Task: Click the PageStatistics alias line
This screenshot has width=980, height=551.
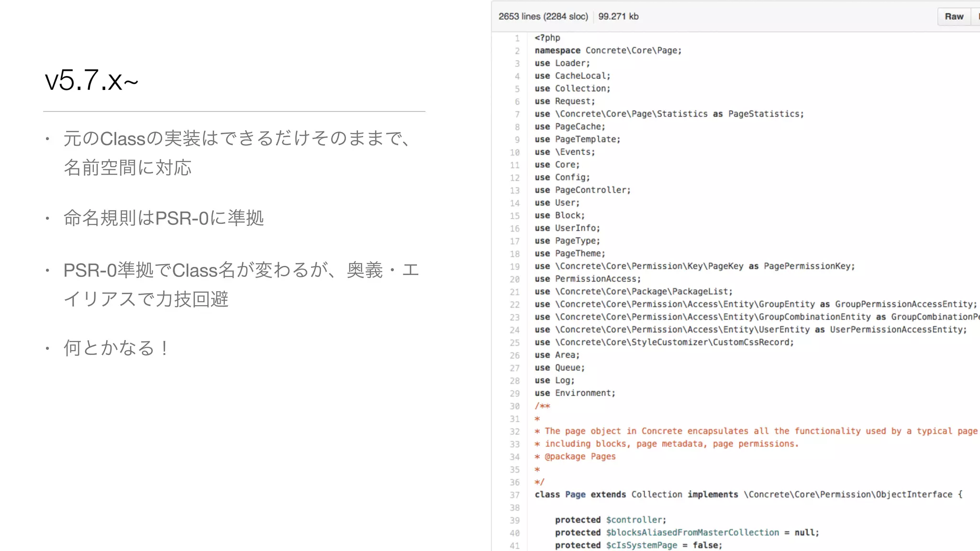Action: pos(669,114)
